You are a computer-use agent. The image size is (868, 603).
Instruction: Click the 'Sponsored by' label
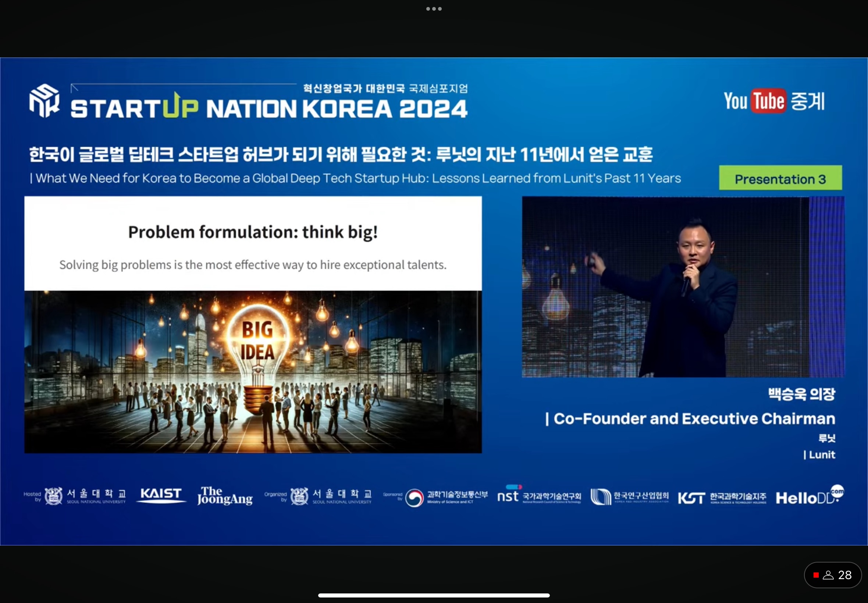[x=392, y=496]
